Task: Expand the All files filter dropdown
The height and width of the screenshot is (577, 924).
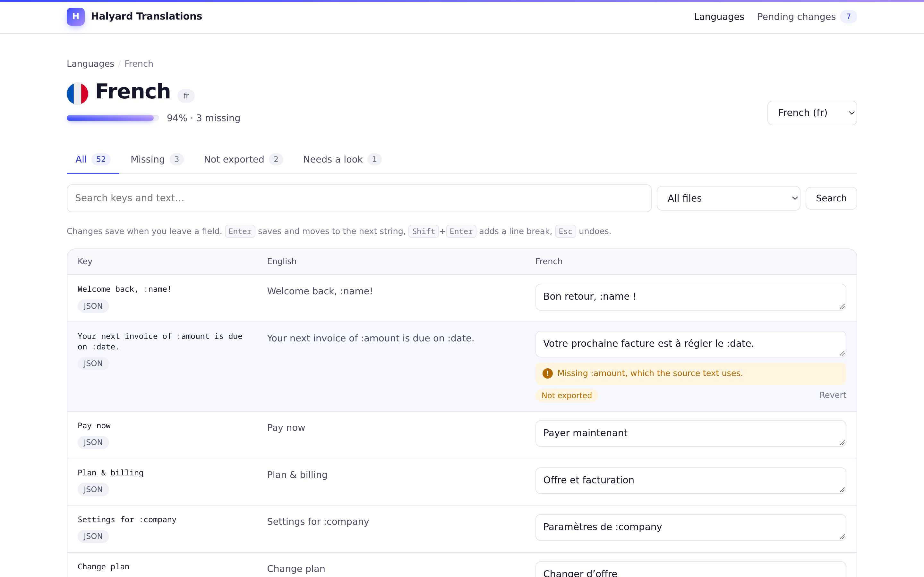Action: [x=728, y=198]
